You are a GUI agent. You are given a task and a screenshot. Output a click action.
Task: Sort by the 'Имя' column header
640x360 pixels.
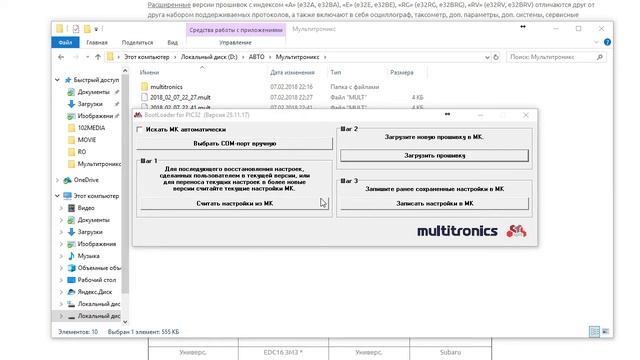click(x=149, y=72)
